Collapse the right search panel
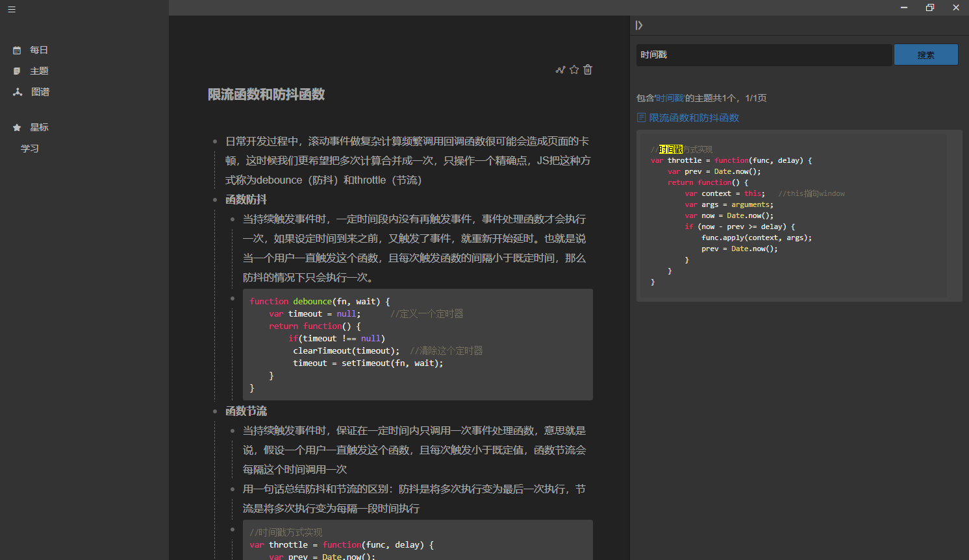969x560 pixels. [x=639, y=25]
